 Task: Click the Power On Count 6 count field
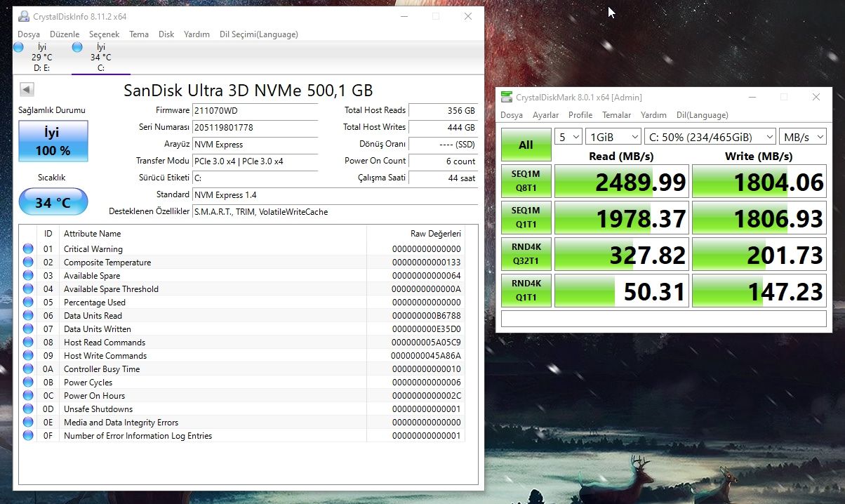[x=443, y=161]
